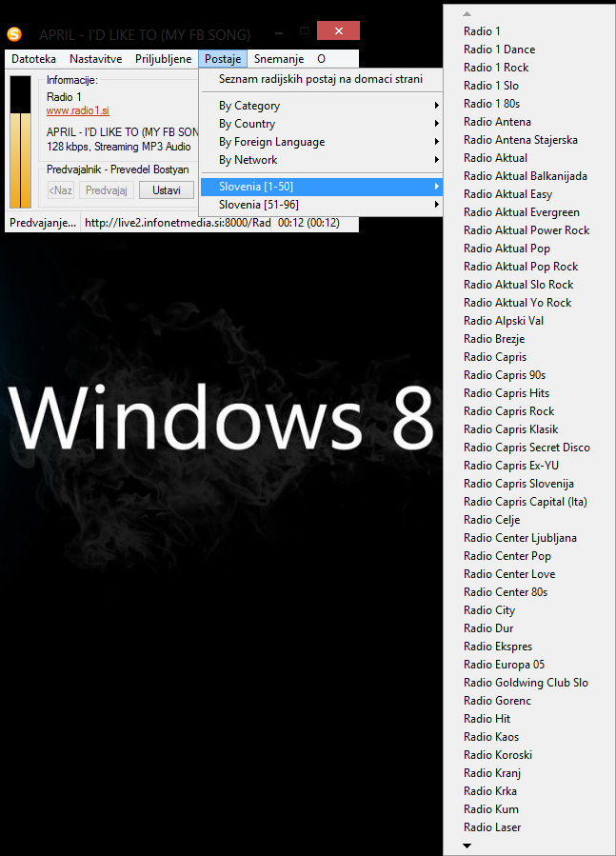Click the orange radio app icon in title bar
This screenshot has height=856, width=616.
pos(14,34)
